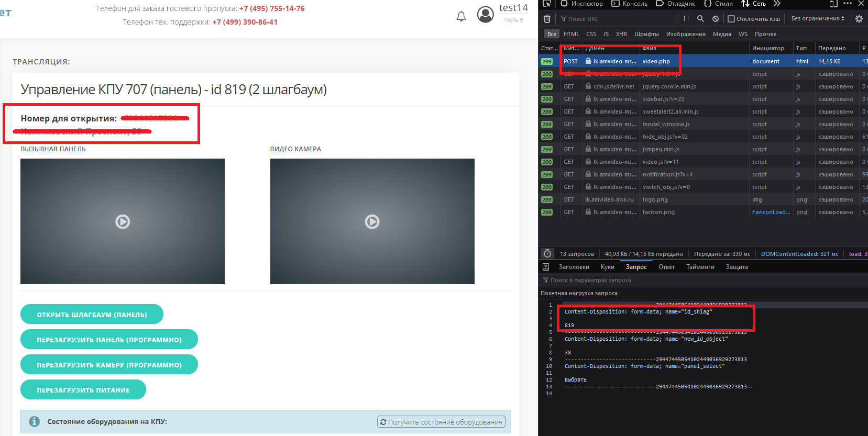The image size is (868, 436).
Task: Open the Заголовки details tab
Action: click(574, 267)
